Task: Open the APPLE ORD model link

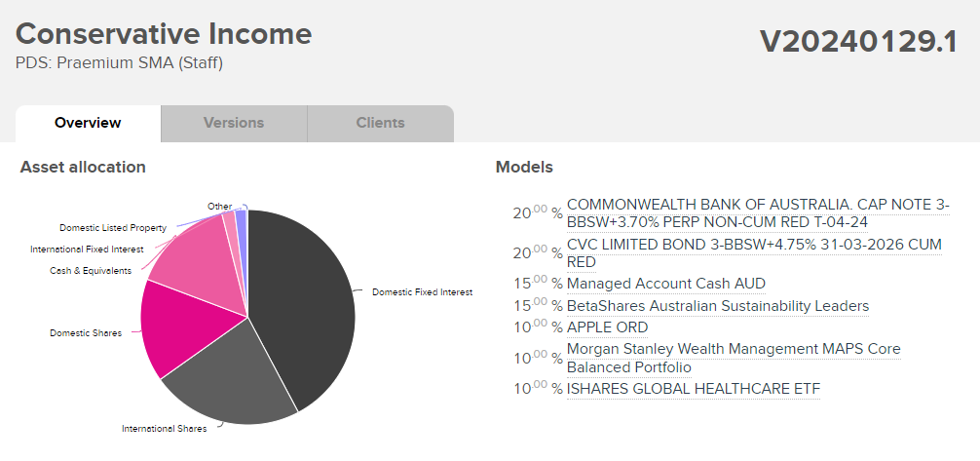Action: click(x=607, y=327)
